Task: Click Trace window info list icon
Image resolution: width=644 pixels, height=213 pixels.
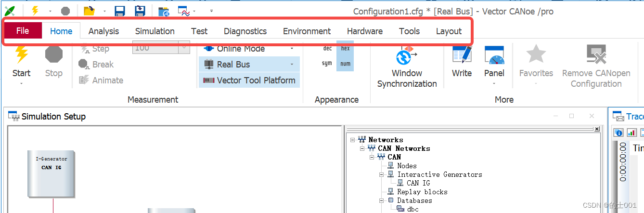Action: [618, 133]
